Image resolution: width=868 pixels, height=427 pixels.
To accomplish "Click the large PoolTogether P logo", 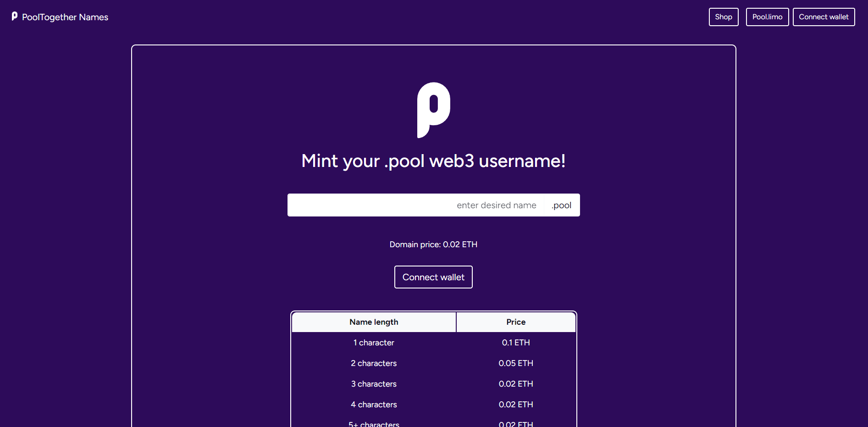I will coord(433,110).
